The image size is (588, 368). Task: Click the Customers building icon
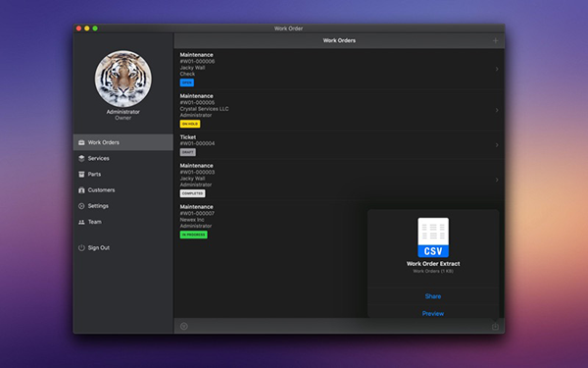[81, 190]
